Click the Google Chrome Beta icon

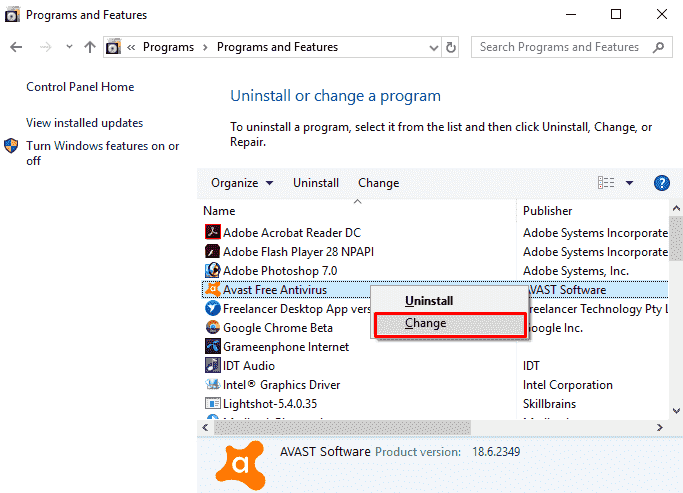tap(213, 327)
